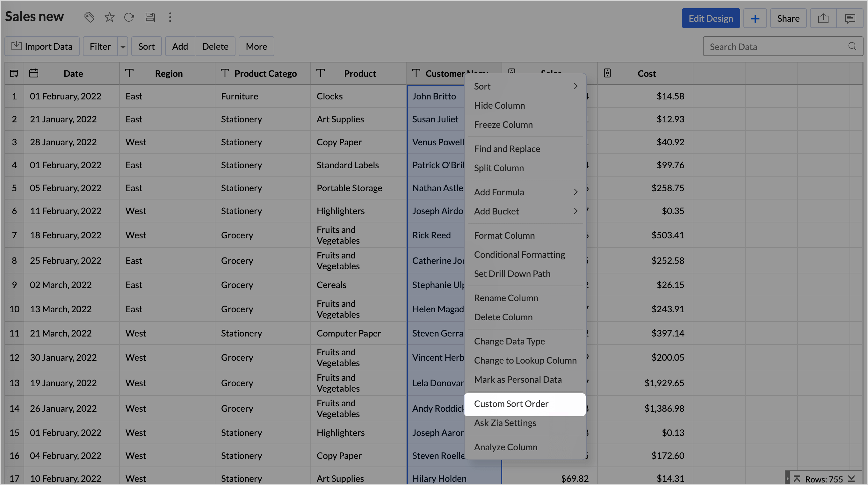Open the comments icon at top right

pyautogui.click(x=850, y=18)
